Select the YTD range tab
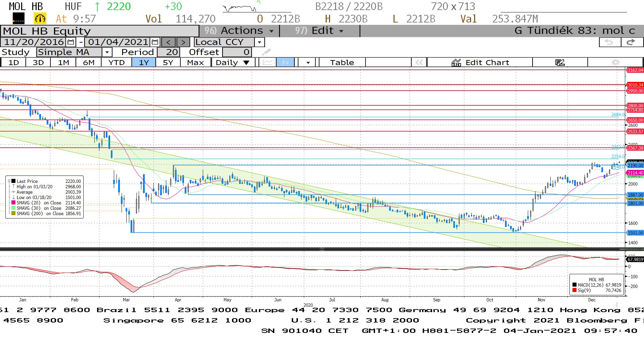644x344 pixels. pyautogui.click(x=116, y=62)
